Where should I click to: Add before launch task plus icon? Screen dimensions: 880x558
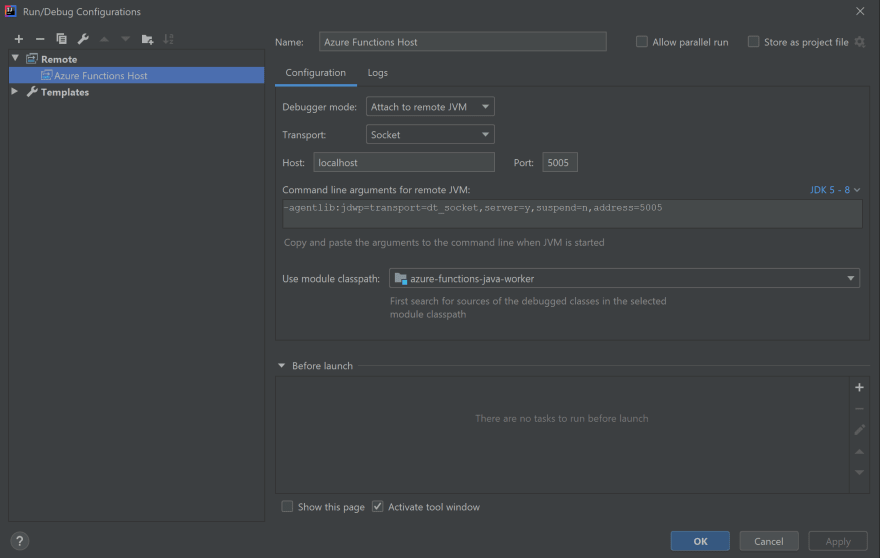point(859,387)
